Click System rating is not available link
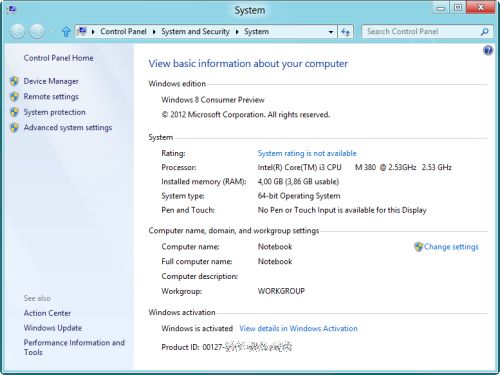Screen dimensions: 500x375 (x=307, y=153)
